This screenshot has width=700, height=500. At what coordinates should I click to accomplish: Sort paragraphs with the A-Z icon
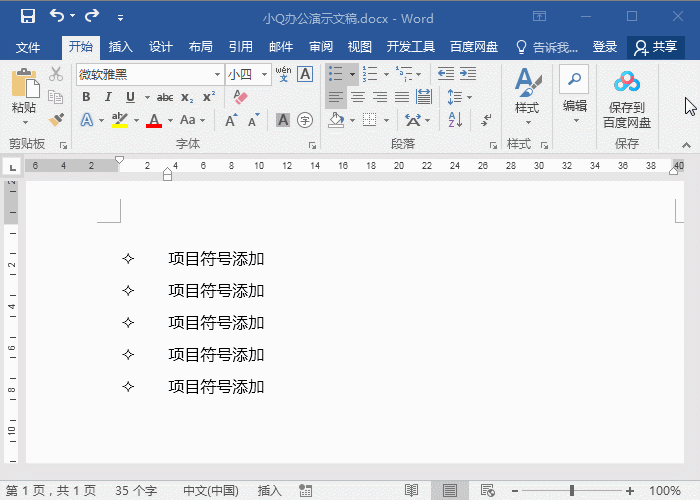[x=455, y=120]
